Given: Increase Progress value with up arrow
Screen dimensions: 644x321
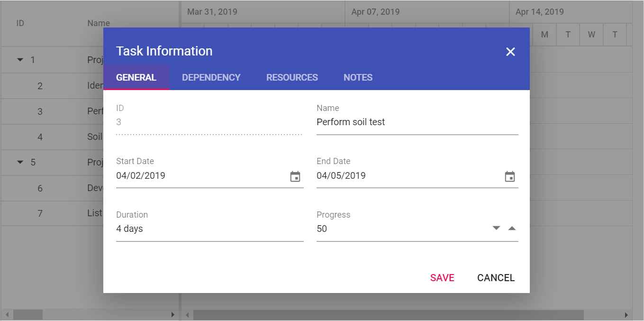Looking at the screenshot, I should (512, 228).
